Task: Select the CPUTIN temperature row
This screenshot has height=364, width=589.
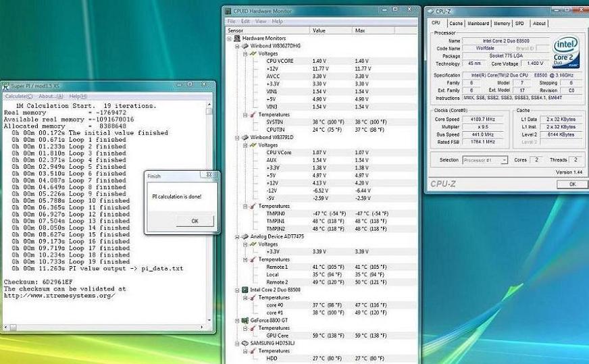Action: click(x=322, y=130)
